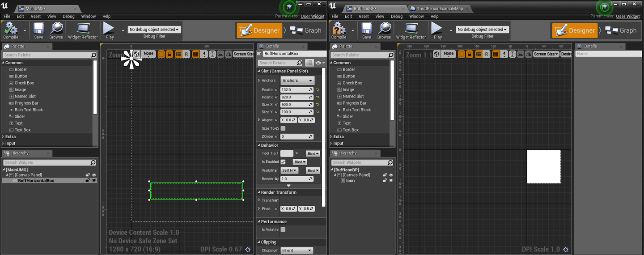
Task: Click Browse in the MainUMG toolbar
Action: pyautogui.click(x=56, y=30)
